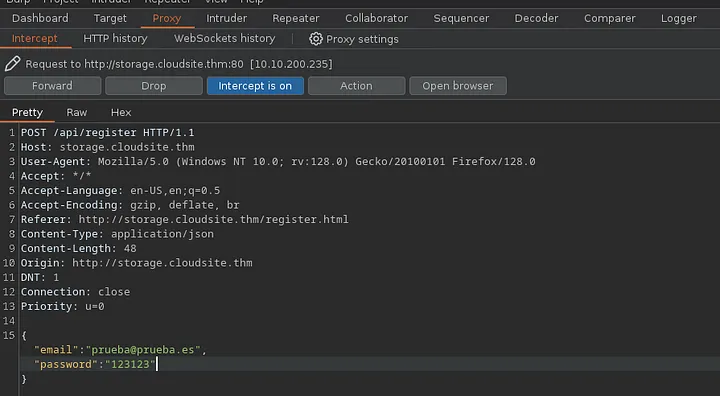720x396 pixels.
Task: Click the Content-Length: 48 line
Action: pyautogui.click(x=79, y=249)
